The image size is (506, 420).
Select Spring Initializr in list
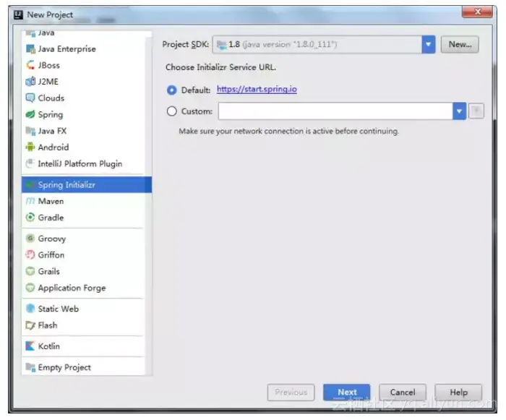pos(87,184)
